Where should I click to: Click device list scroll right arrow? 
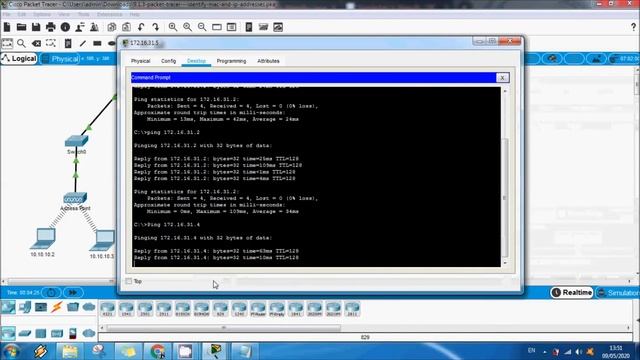point(628,328)
